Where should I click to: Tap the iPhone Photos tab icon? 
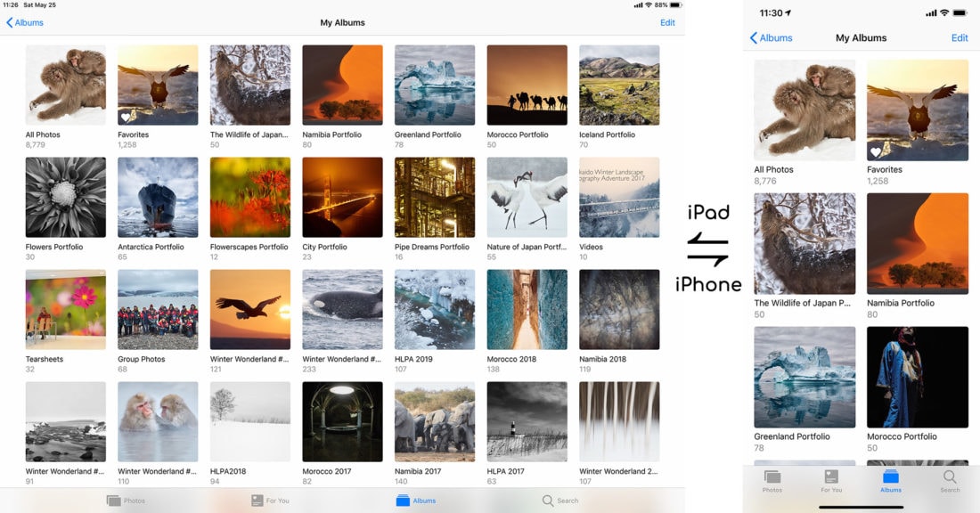(x=772, y=477)
